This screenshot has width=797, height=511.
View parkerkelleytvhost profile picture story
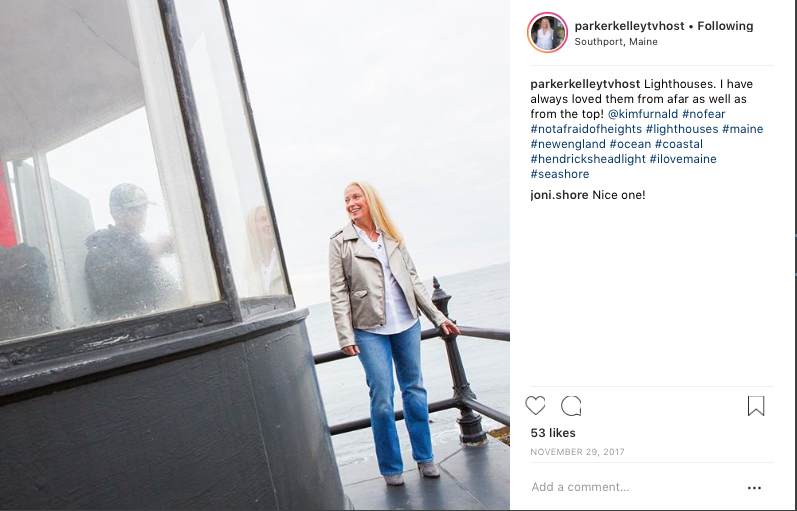pos(547,33)
